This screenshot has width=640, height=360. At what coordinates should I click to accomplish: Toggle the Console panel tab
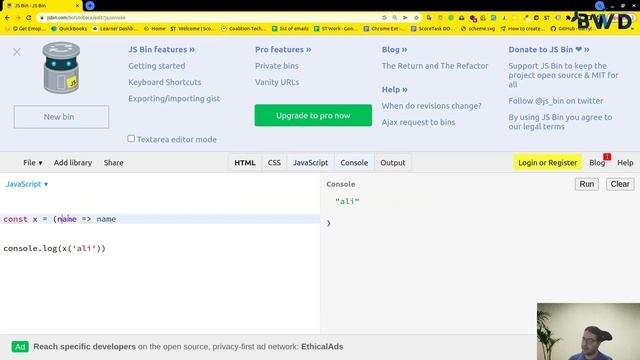354,162
